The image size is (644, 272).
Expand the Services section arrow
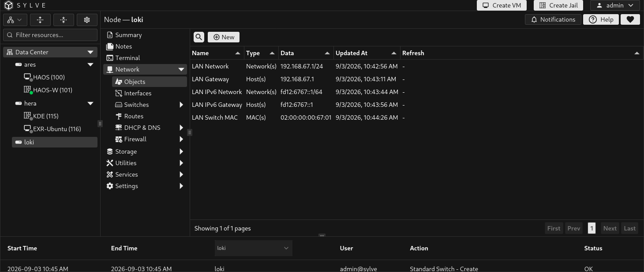click(x=181, y=174)
